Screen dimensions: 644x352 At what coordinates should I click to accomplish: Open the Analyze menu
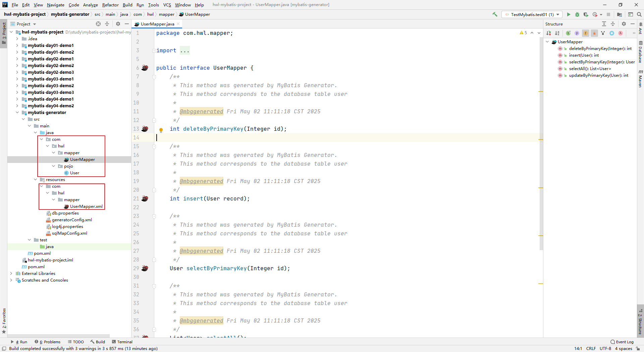(x=91, y=5)
